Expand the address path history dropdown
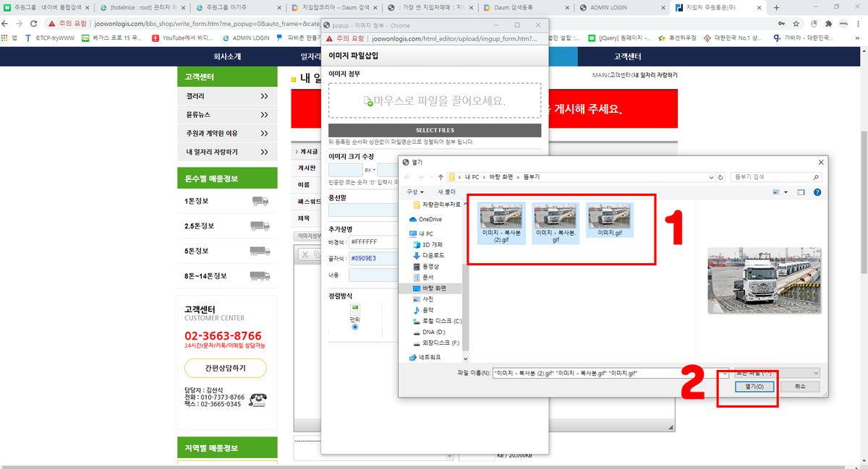Viewport: 868px width, 469px height. (710, 176)
